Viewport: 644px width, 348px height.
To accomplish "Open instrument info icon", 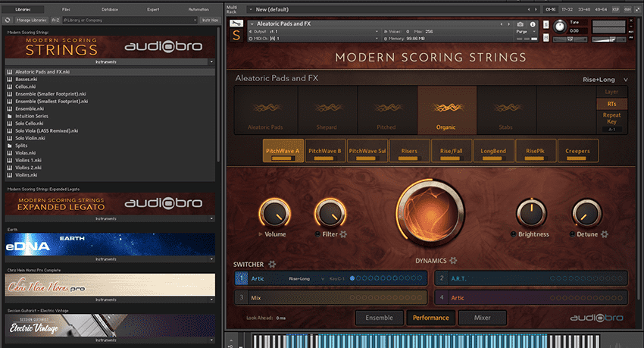I will tap(533, 24).
